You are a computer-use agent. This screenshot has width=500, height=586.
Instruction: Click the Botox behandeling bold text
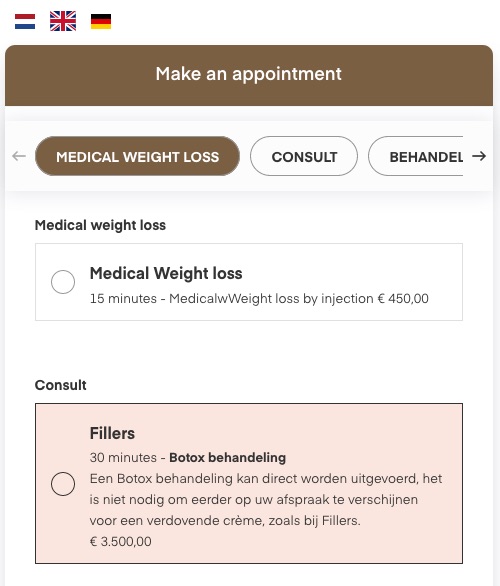point(228,458)
